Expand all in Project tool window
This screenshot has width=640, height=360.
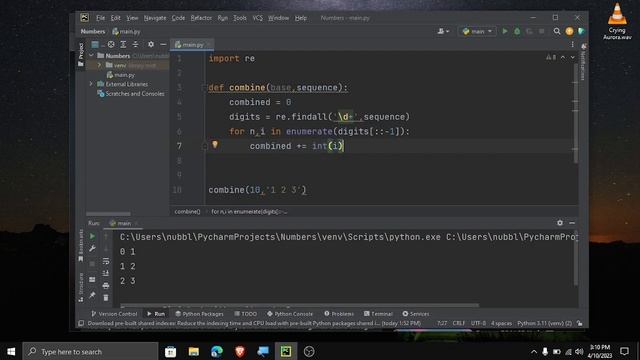click(x=123, y=44)
